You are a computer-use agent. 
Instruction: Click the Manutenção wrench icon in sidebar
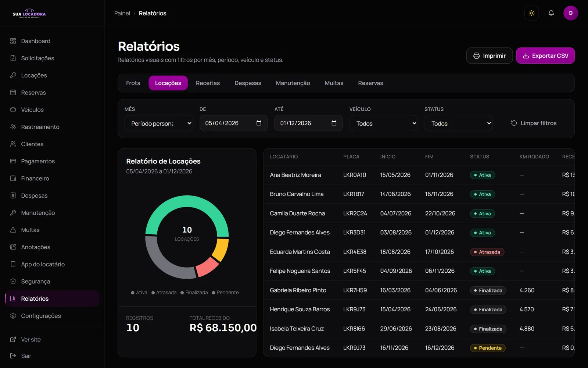[x=13, y=213]
